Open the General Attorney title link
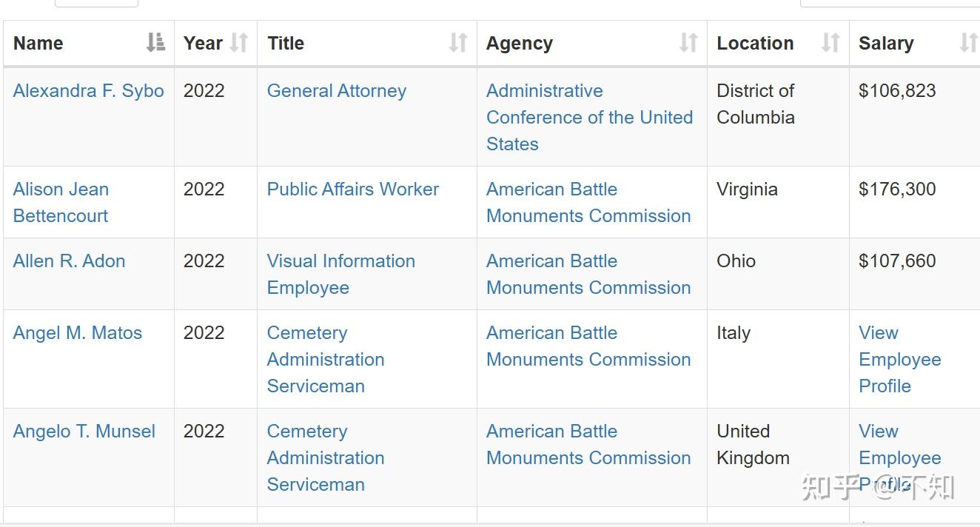Screen dimensions: 980x527 tap(337, 91)
